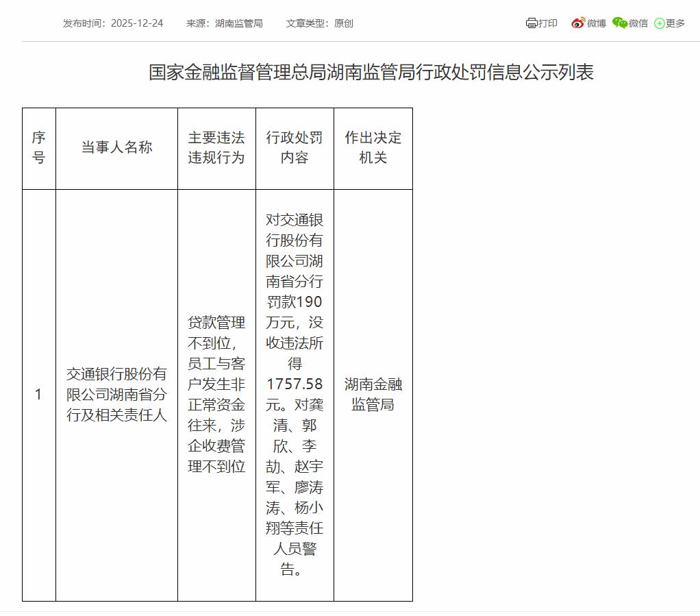700x616 pixels.
Task: Select the 主要违法违规行为 column header
Action: tap(216, 148)
